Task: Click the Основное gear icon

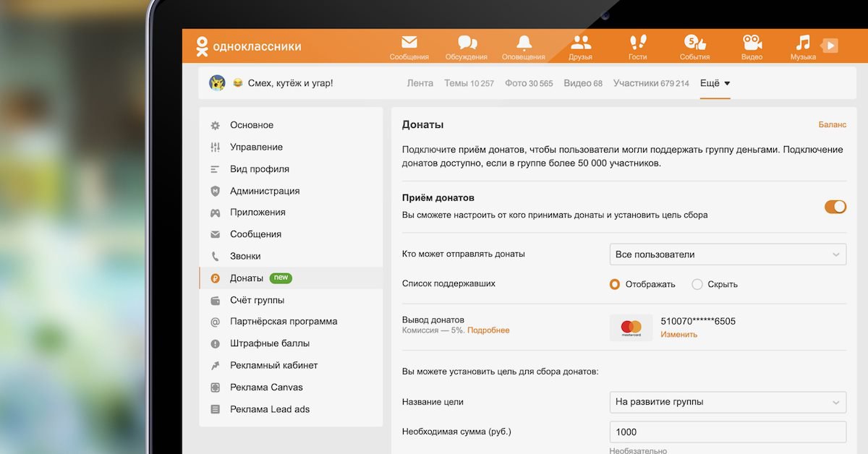Action: coord(215,125)
